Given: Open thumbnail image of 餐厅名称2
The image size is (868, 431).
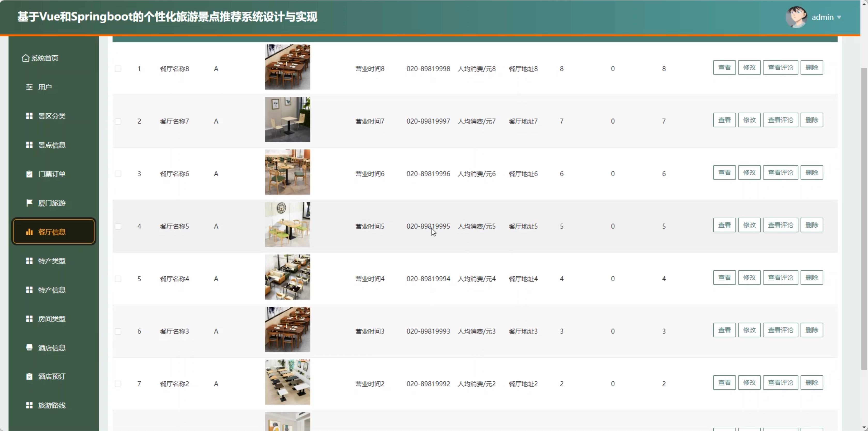Looking at the screenshot, I should pos(287,382).
